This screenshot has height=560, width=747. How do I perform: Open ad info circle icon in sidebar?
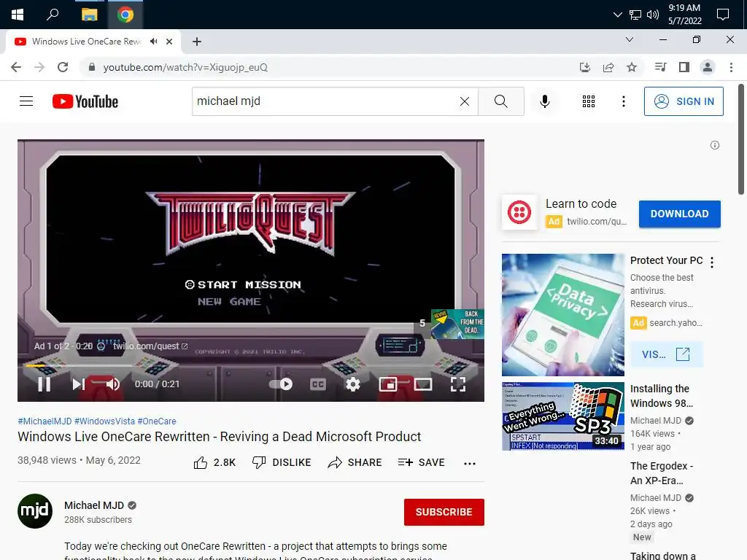click(715, 145)
